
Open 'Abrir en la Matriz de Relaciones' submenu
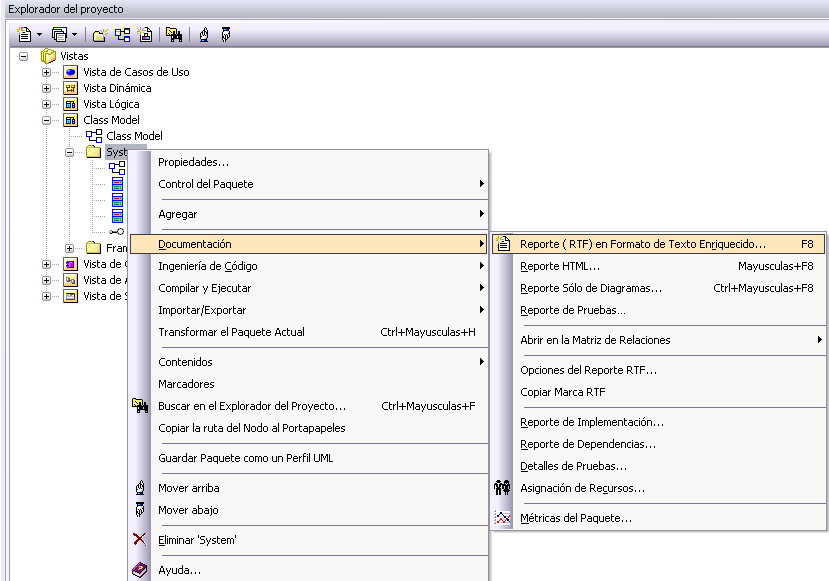659,340
